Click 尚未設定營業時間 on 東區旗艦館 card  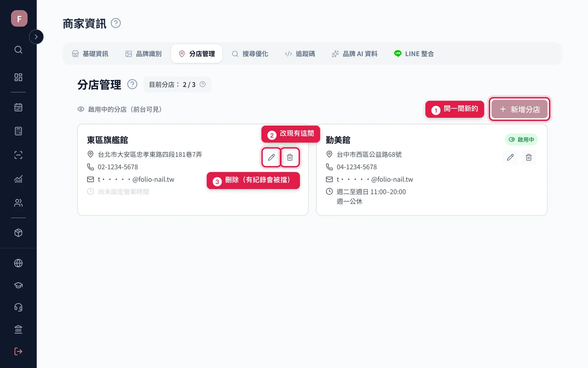tap(123, 192)
